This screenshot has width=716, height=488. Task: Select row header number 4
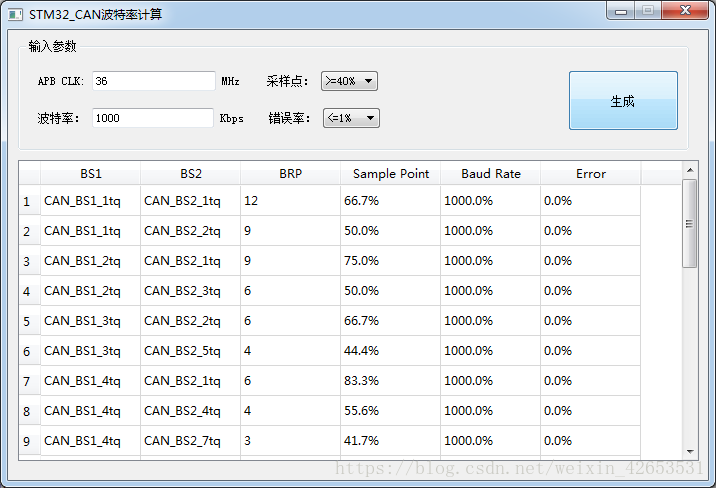(30, 291)
